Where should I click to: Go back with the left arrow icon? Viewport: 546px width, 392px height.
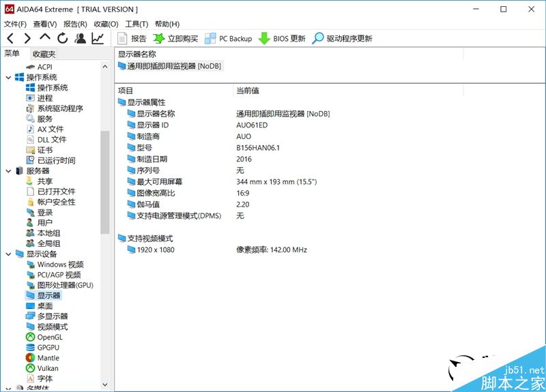click(x=10, y=38)
